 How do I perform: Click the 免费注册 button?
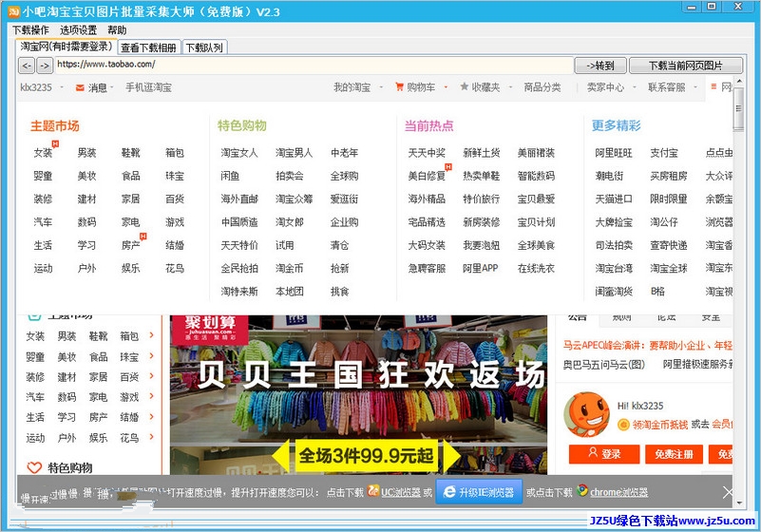coord(674,454)
